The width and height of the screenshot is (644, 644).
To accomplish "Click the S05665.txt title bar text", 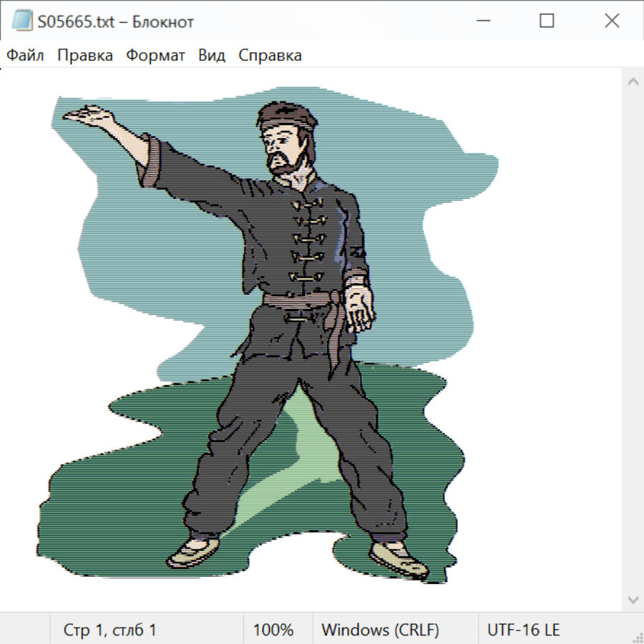I will (114, 22).
